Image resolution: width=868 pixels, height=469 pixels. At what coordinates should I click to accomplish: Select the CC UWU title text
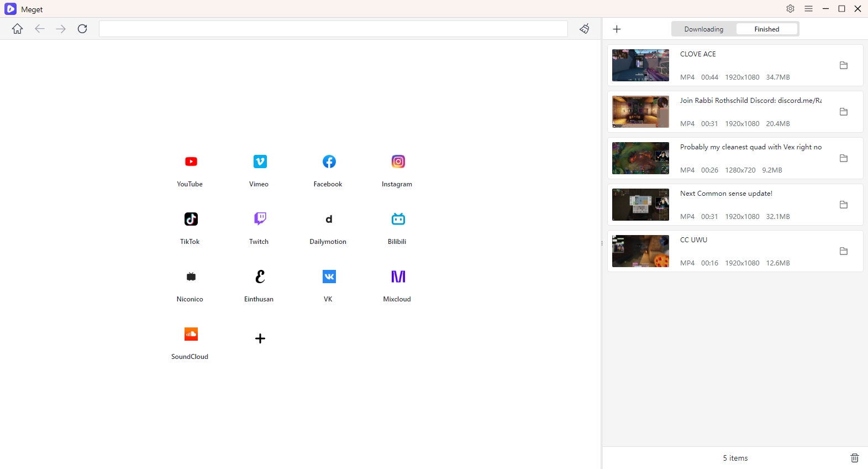click(x=693, y=240)
